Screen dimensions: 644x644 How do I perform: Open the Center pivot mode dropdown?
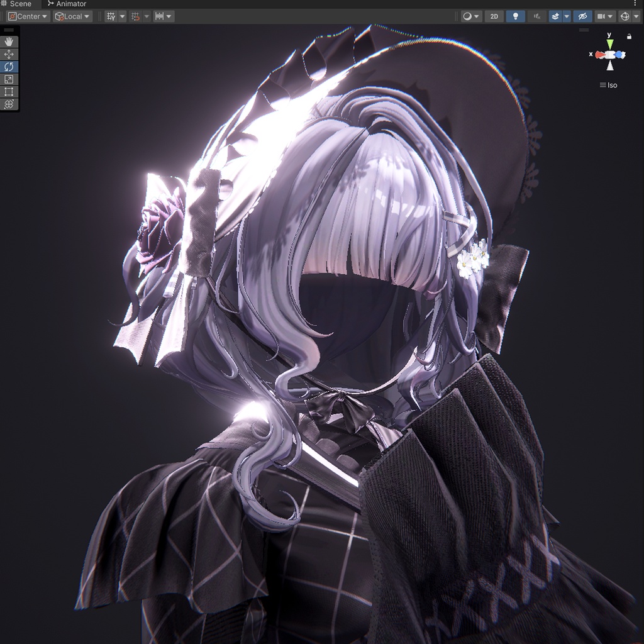click(x=28, y=16)
